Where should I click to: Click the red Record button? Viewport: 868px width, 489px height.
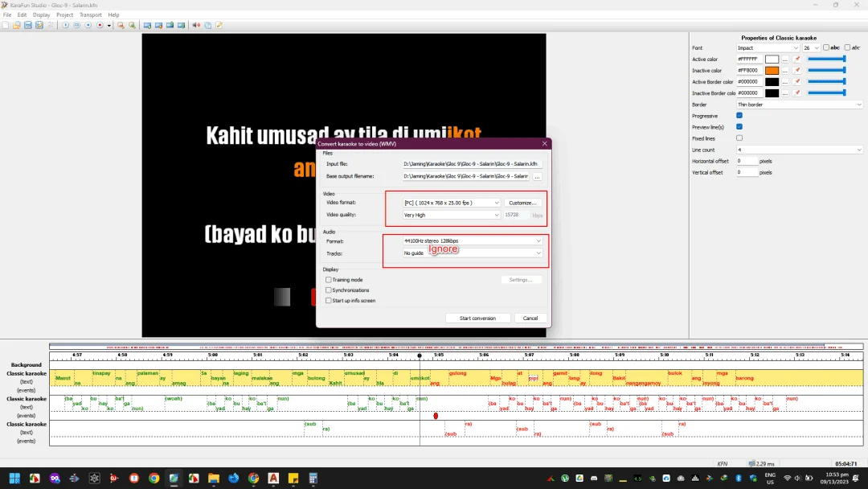pos(100,25)
